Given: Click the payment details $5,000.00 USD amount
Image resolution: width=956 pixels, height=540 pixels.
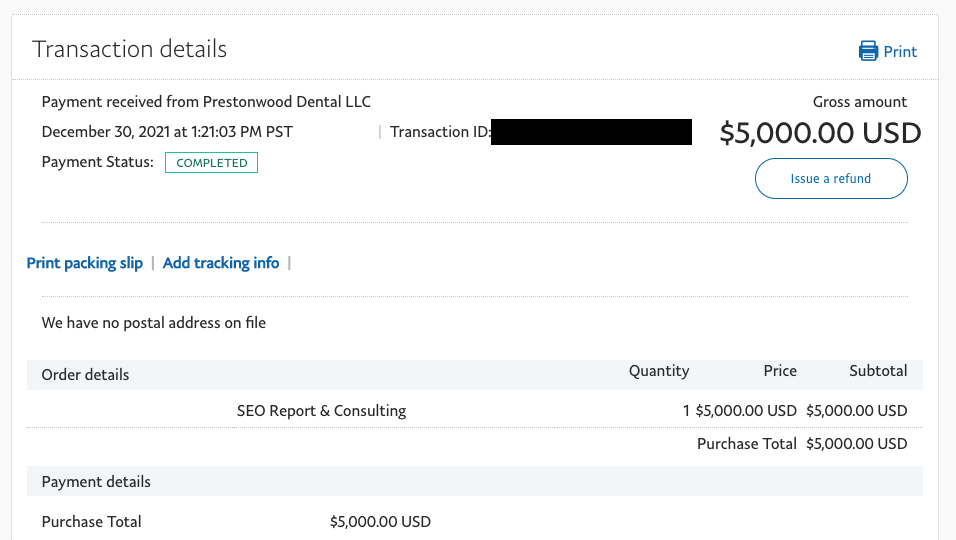Looking at the screenshot, I should tap(380, 522).
